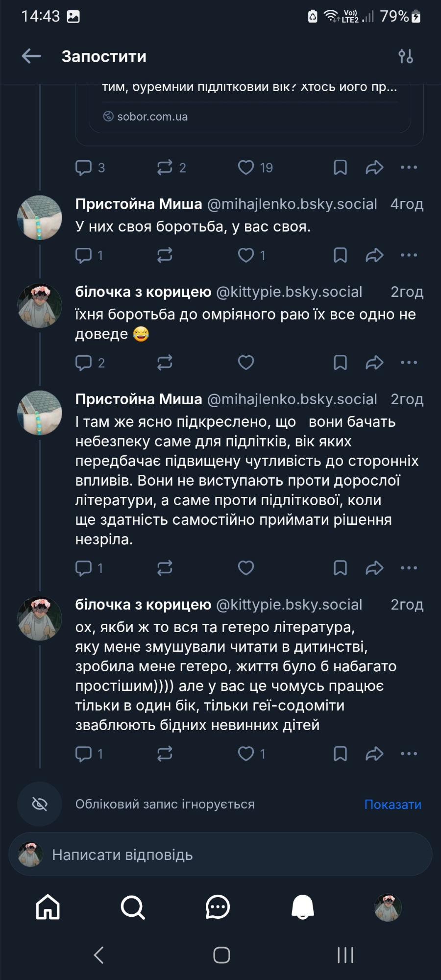Repost the post with 2 reposts
Screen dimensions: 441x980
click(165, 168)
